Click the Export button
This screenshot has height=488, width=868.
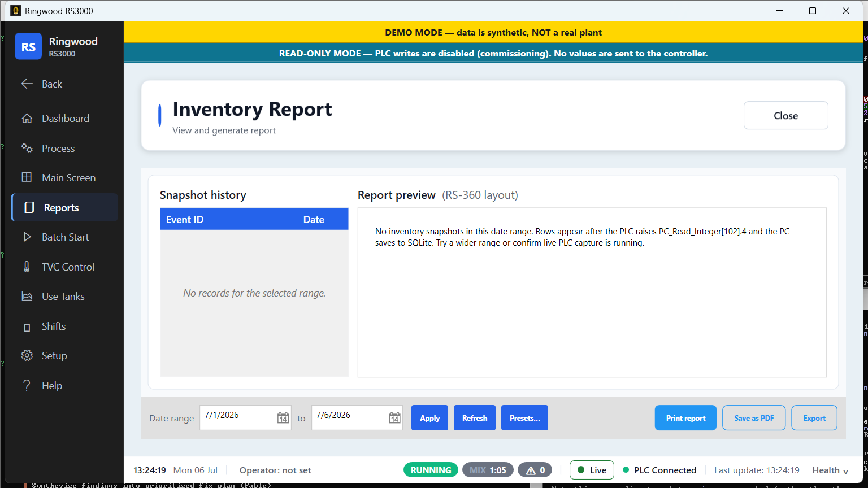pos(814,418)
